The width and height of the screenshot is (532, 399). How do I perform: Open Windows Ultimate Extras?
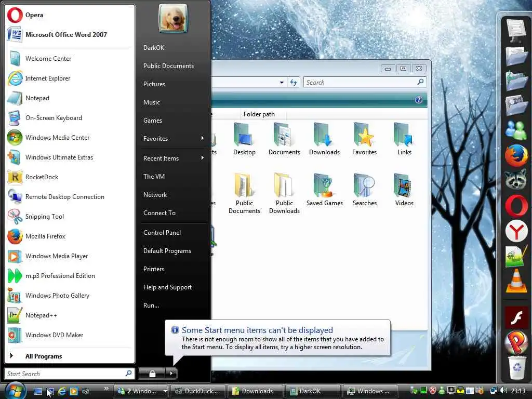pos(69,157)
